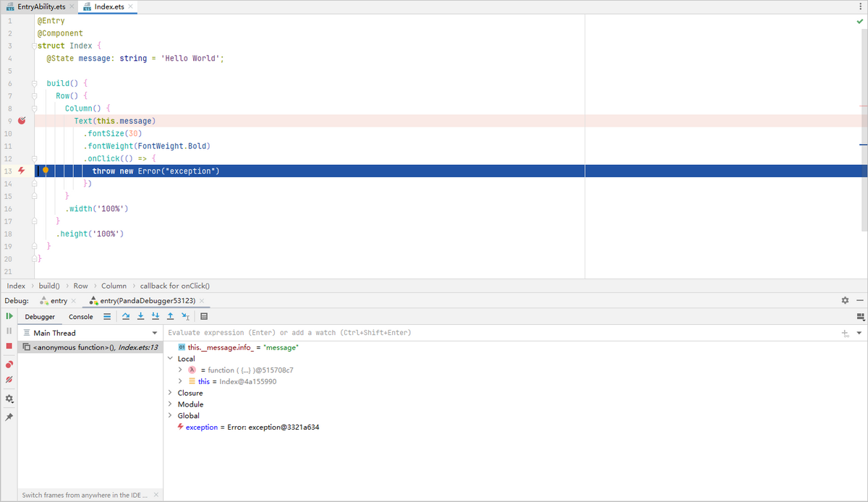
Task: Open the Evaluate Expression calculator icon
Action: pos(204,316)
